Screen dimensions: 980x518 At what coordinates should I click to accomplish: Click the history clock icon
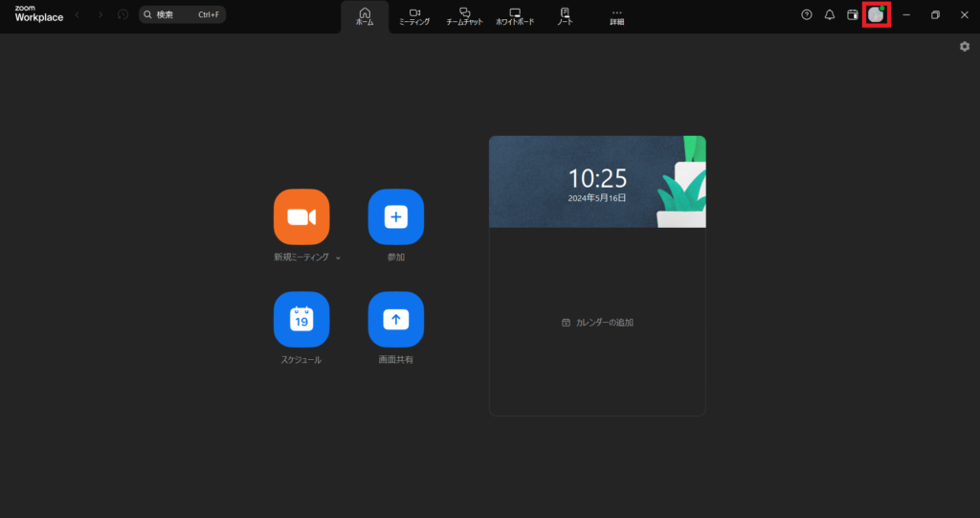122,15
